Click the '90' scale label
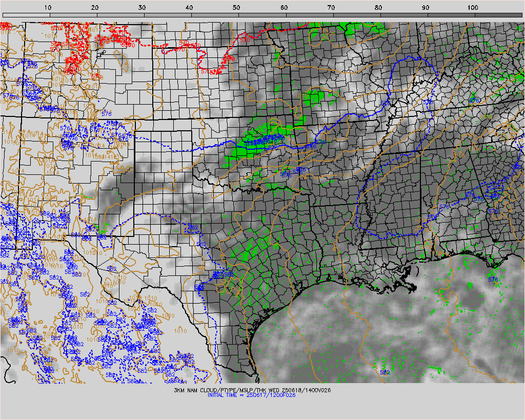This screenshot has height=420, width=525. coord(426,8)
